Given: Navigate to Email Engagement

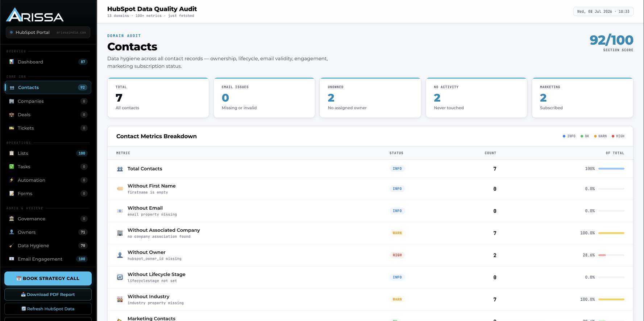Looking at the screenshot, I should (48, 259).
